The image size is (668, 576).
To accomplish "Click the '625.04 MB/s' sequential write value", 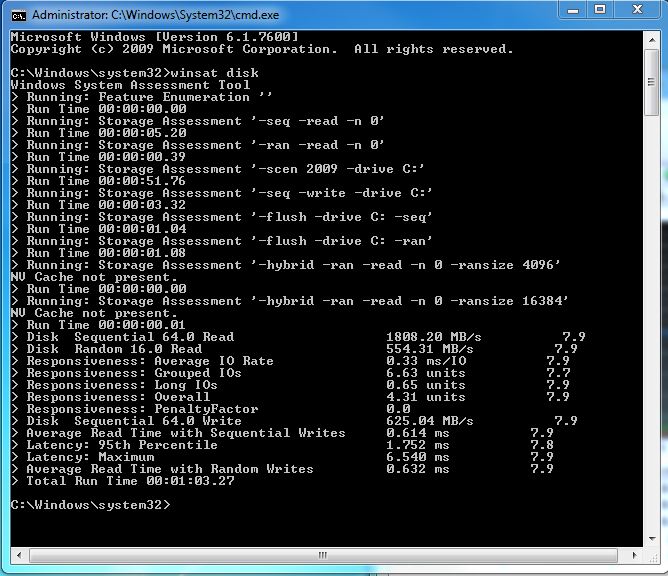I will 429,421.
